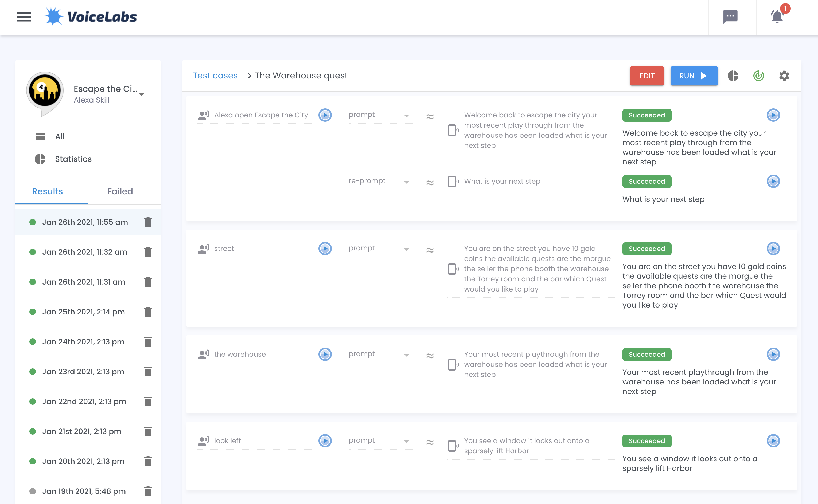Play the 'look left' utterance audio
Viewport: 818px width, 504px height.
[325, 441]
